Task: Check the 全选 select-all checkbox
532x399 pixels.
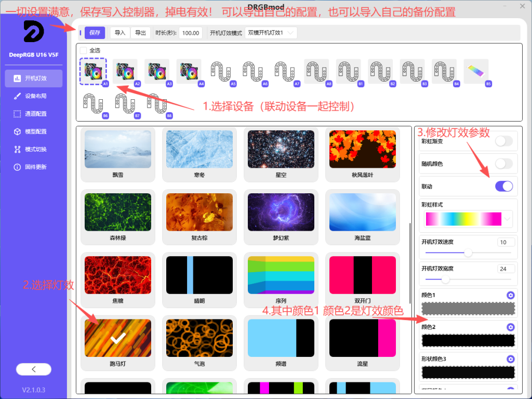Action: (84, 50)
